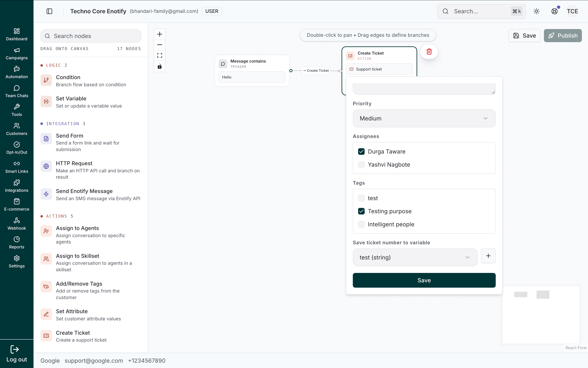
Task: Click support@google.com in footer
Action: (94, 360)
